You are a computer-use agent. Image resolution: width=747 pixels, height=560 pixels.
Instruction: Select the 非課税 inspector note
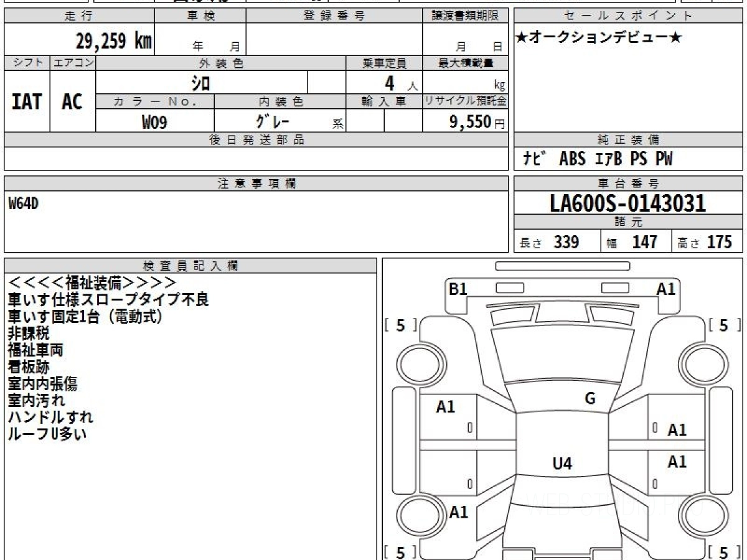[29, 334]
